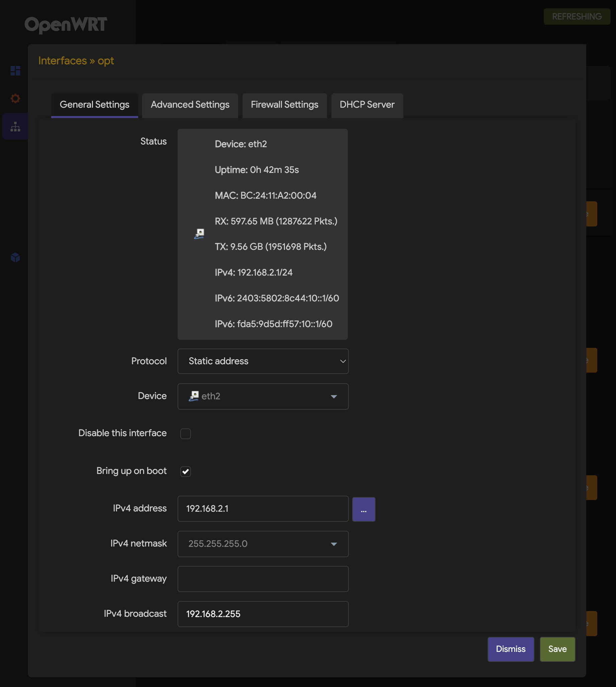
Task: Switch to the General Settings tab
Action: point(94,105)
